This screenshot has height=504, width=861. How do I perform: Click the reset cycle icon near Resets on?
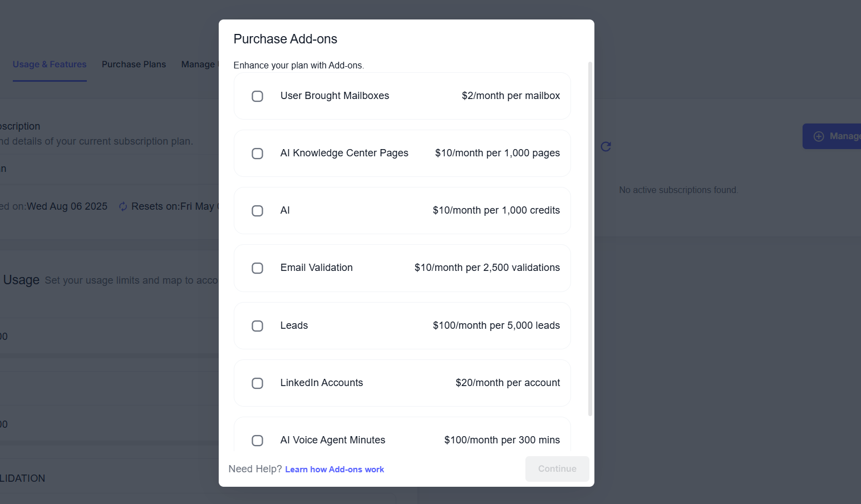(123, 206)
